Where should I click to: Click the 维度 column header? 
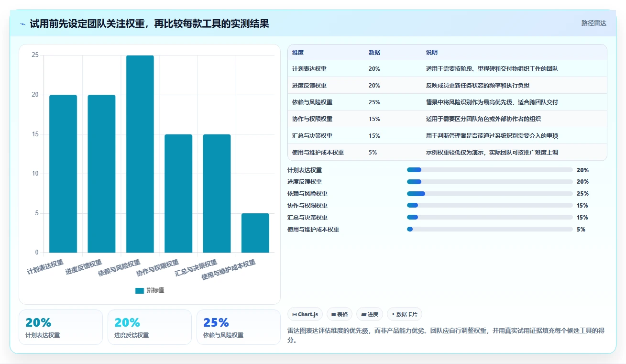point(298,53)
